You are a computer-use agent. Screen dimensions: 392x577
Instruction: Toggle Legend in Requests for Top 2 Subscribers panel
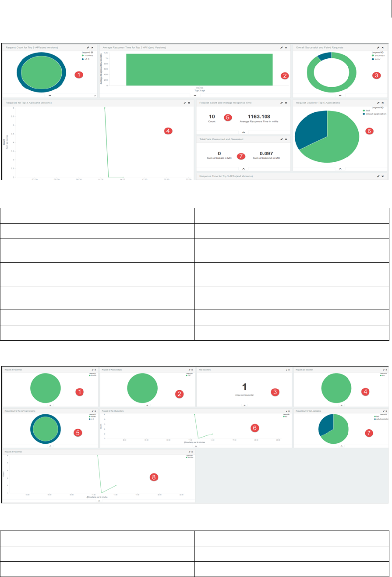tap(286, 414)
